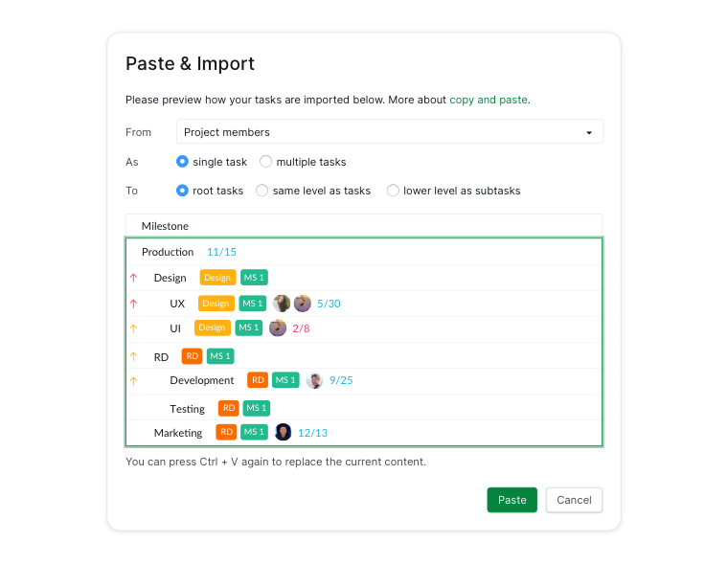The height and width of the screenshot is (565, 728).
Task: Dismiss the dialog with Cancel
Action: pyautogui.click(x=575, y=500)
